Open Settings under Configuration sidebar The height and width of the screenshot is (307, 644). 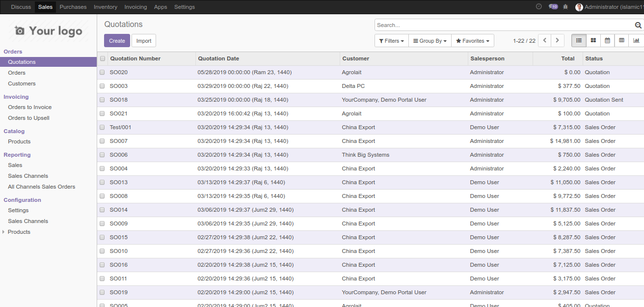click(x=18, y=210)
